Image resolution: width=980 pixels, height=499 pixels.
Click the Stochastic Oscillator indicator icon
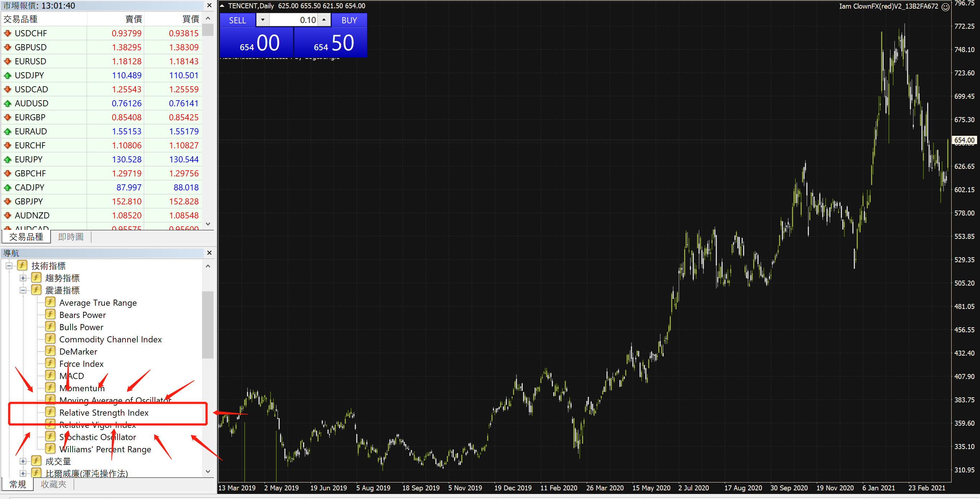tap(50, 436)
